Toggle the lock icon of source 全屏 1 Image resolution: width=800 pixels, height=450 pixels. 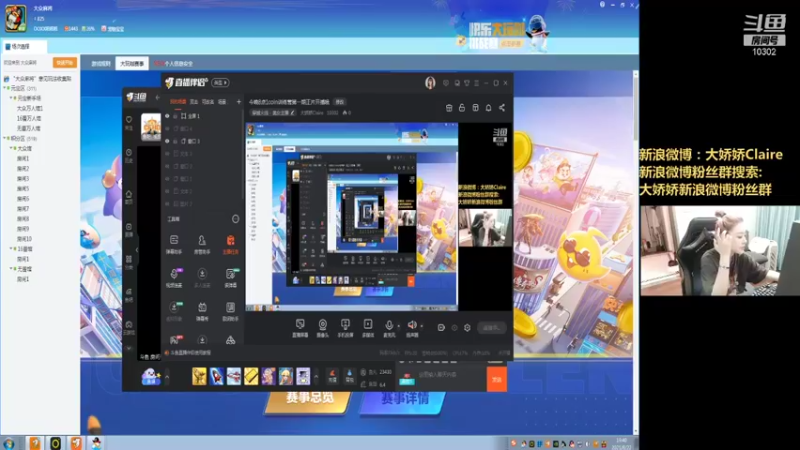175,116
